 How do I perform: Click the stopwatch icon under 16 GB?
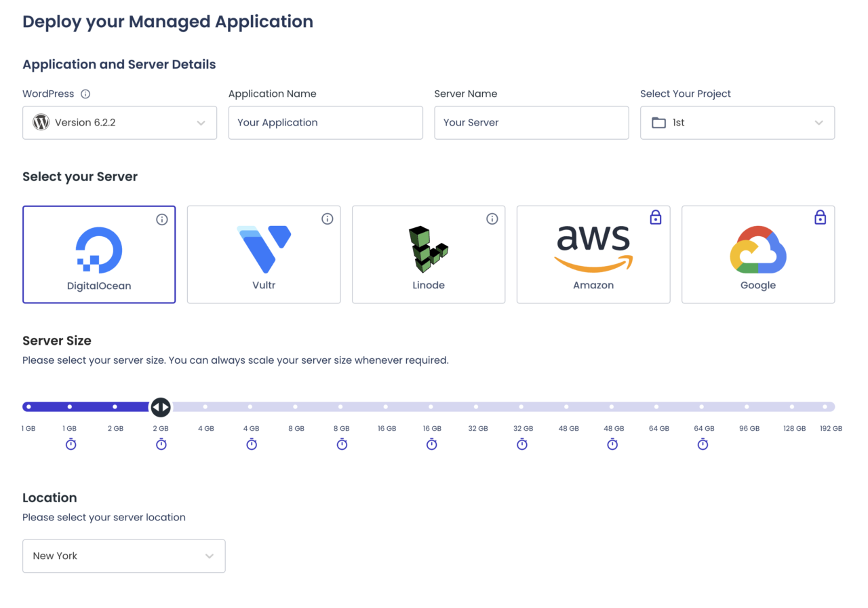[x=432, y=444]
